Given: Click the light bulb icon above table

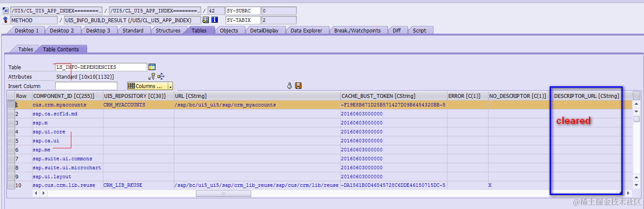Looking at the screenshot, I should [289, 86].
